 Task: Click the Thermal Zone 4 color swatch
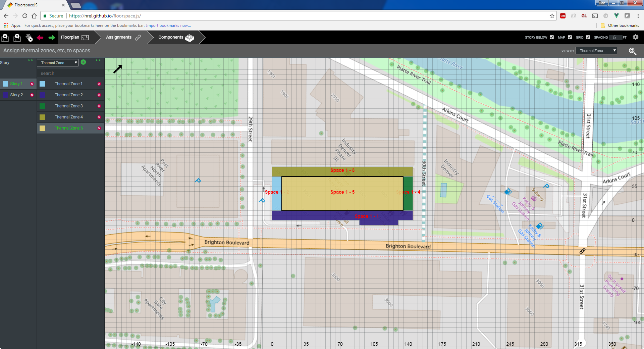(42, 117)
